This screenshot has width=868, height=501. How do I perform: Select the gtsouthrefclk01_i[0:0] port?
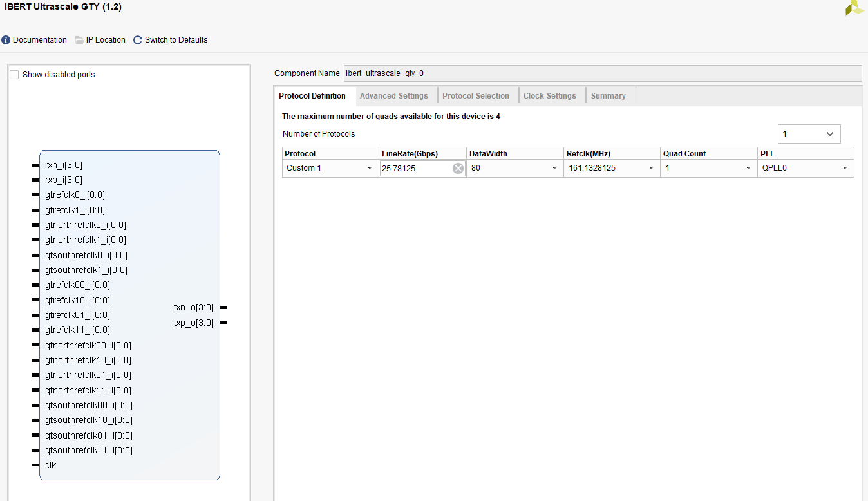[x=89, y=436]
